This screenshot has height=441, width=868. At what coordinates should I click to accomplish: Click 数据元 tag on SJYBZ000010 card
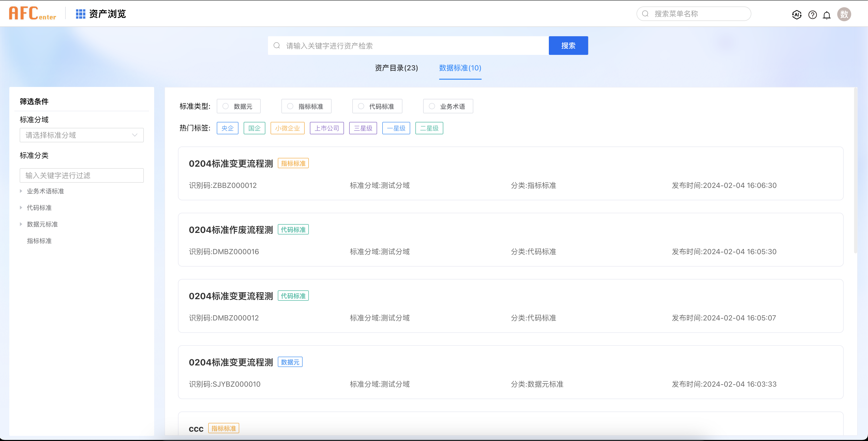290,362
